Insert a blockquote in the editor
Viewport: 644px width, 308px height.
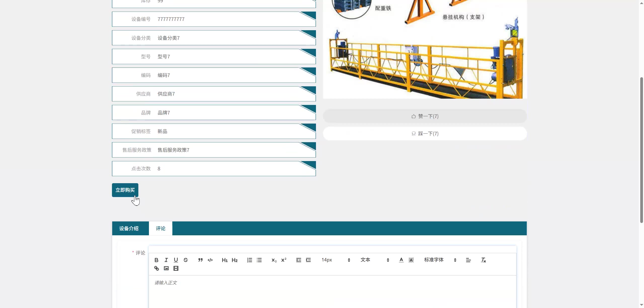[x=200, y=260]
